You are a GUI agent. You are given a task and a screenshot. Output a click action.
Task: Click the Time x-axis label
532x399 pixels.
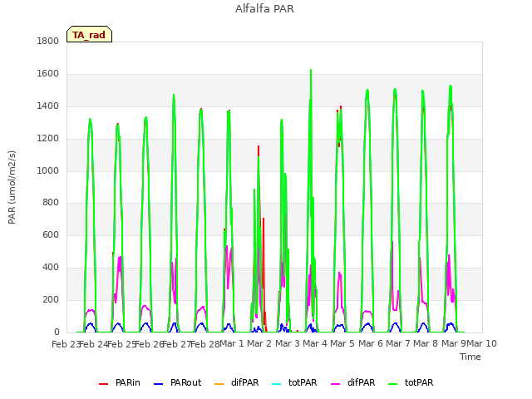point(470,357)
